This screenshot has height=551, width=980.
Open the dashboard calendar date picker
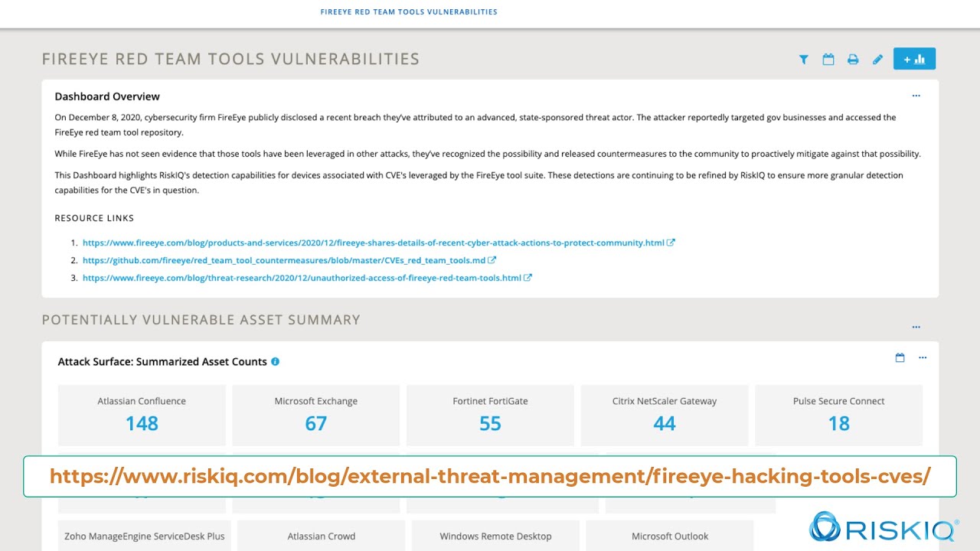(x=828, y=59)
